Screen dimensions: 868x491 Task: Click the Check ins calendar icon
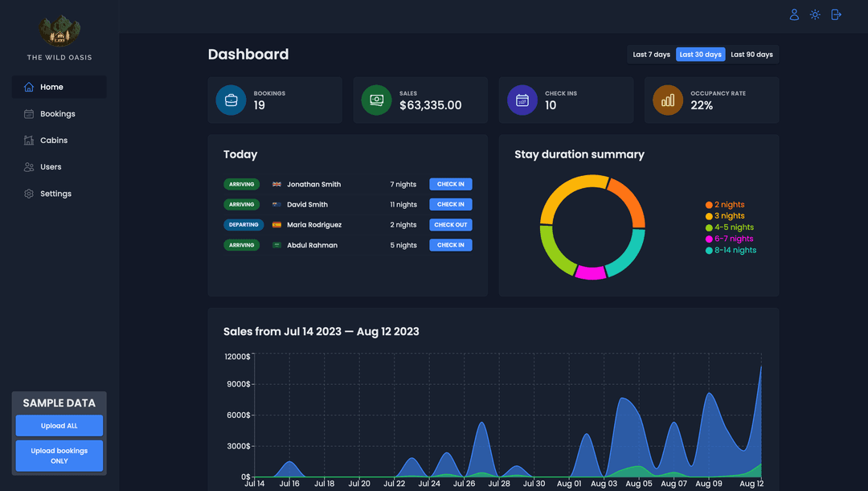[x=522, y=100]
